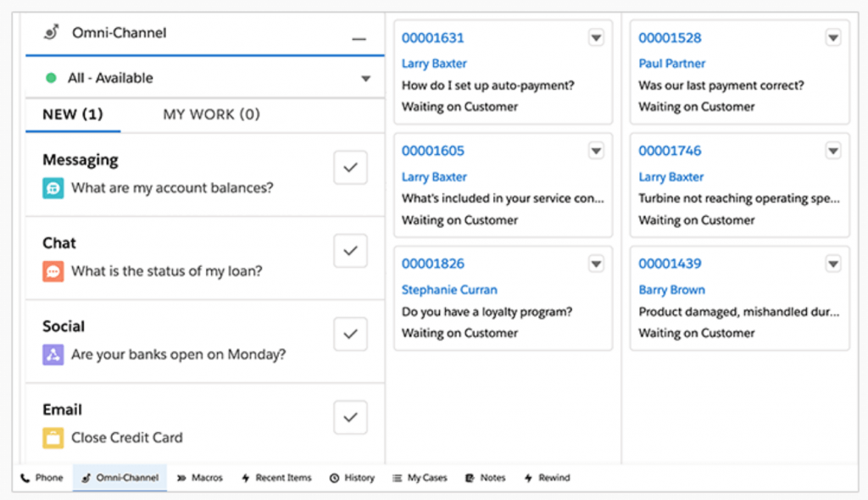Click the Chat channel icon
The width and height of the screenshot is (868, 500).
point(53,271)
